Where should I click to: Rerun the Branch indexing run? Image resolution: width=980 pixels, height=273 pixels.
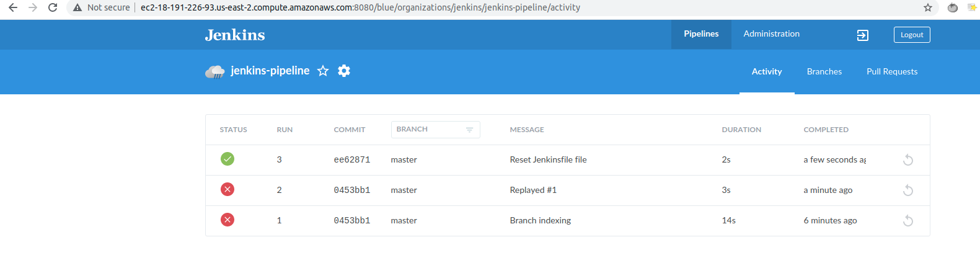click(x=908, y=221)
